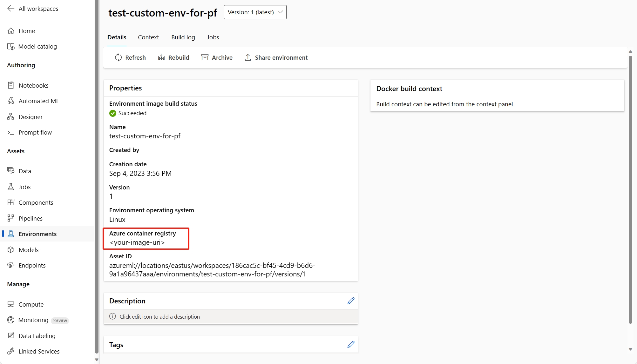
Task: Go to Designer in sidebar
Action: 30,117
